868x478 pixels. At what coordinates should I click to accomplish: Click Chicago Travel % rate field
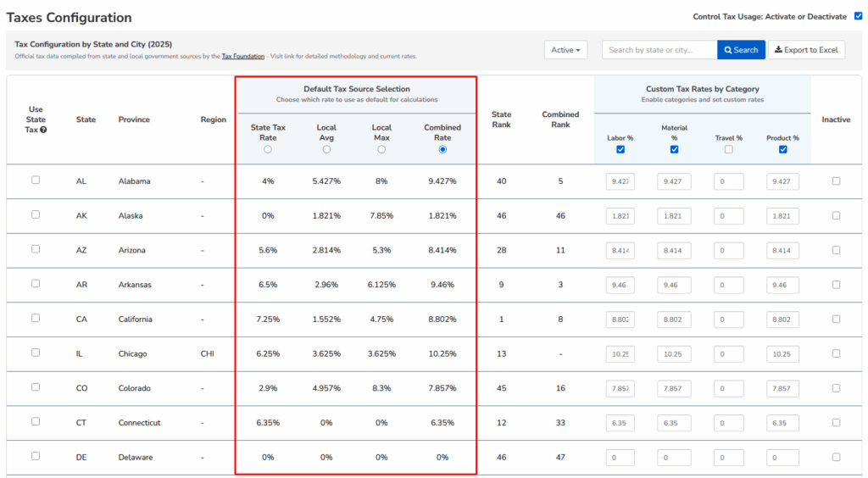click(x=728, y=354)
